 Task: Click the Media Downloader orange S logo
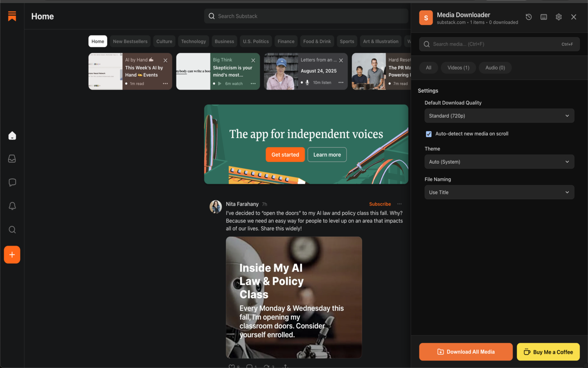pos(426,17)
